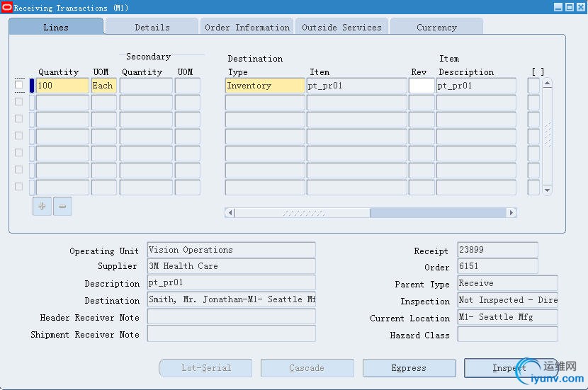This screenshot has height=390, width=588.
Task: Click the Destination Type field Inventory
Action: pyautogui.click(x=265, y=86)
